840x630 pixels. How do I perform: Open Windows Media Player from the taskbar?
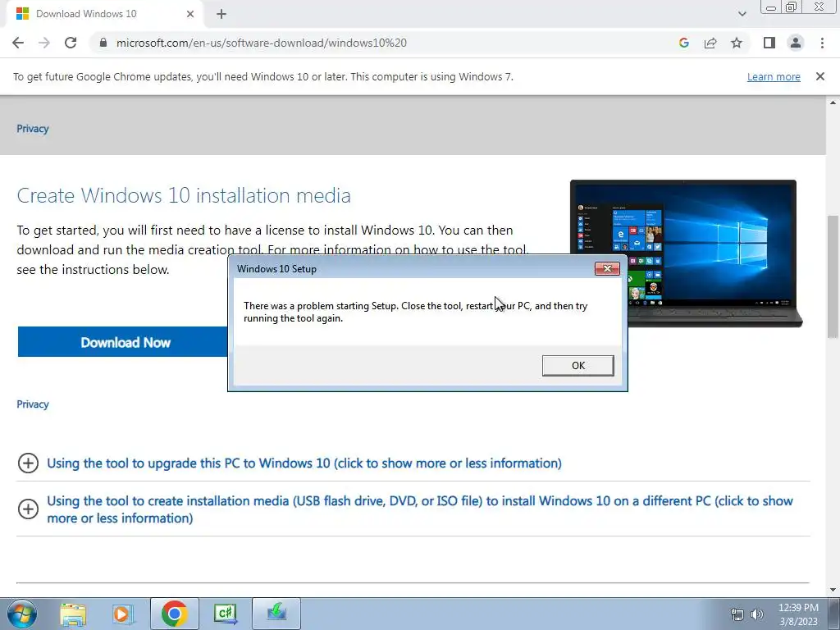coord(123,614)
